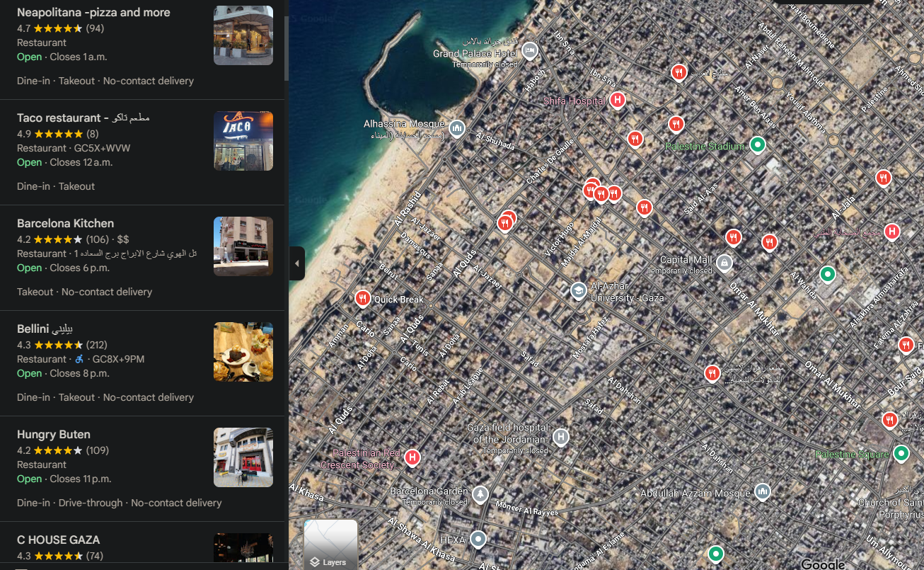View the Bellini food photo thumbnail
924x570 pixels.
[243, 352]
